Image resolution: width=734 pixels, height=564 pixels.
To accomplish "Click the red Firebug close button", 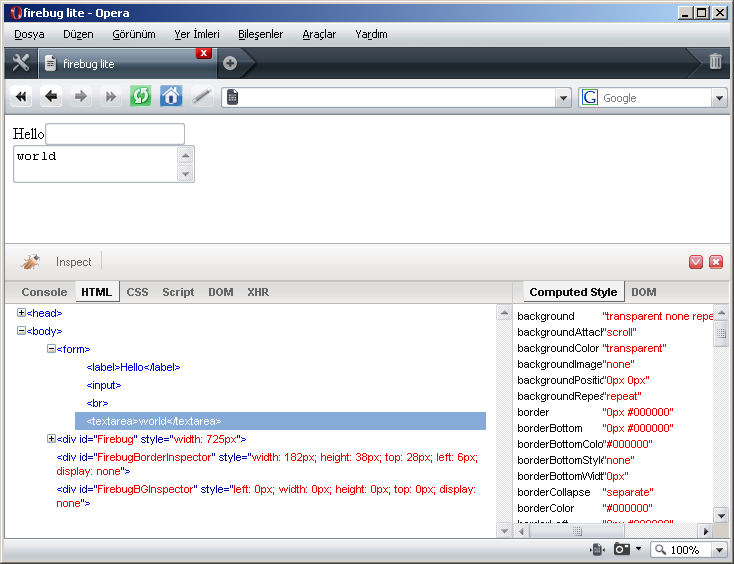I will (x=716, y=262).
